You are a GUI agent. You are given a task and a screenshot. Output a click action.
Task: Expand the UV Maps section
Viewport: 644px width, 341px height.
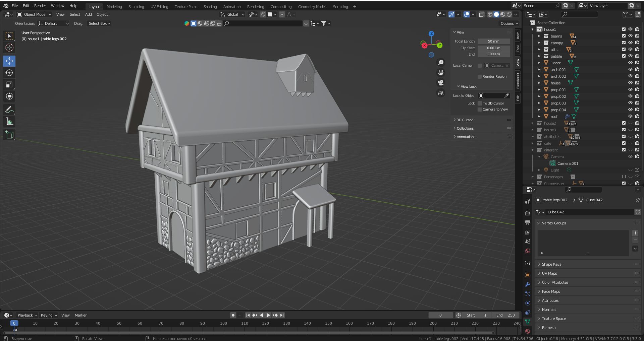pos(549,273)
